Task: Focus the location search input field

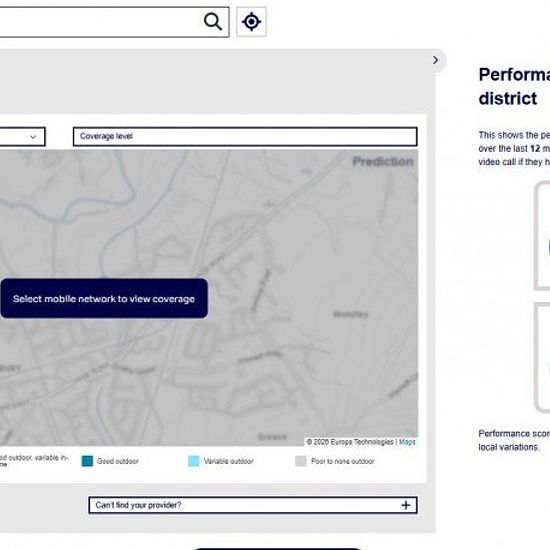Action: coord(114,22)
